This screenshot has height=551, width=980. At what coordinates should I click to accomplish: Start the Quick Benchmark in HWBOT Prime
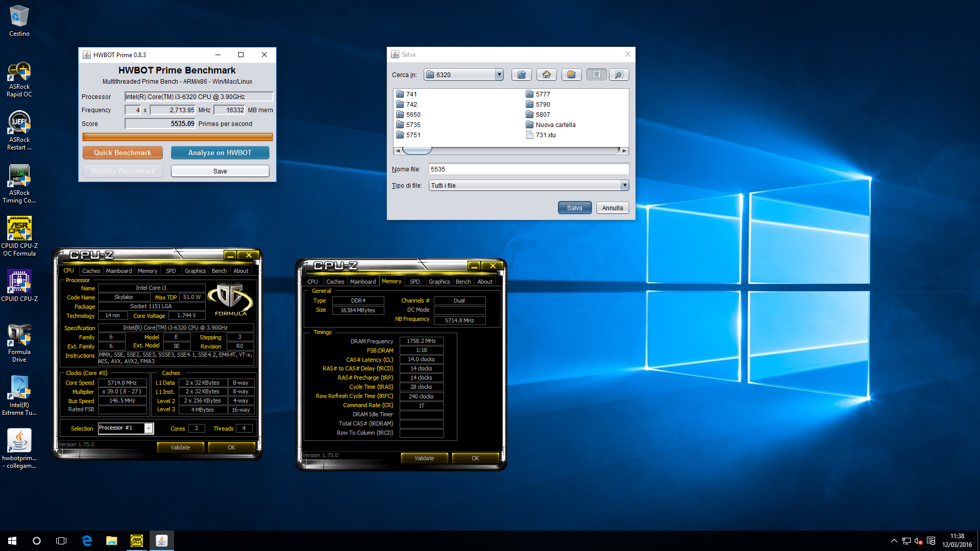coord(122,153)
